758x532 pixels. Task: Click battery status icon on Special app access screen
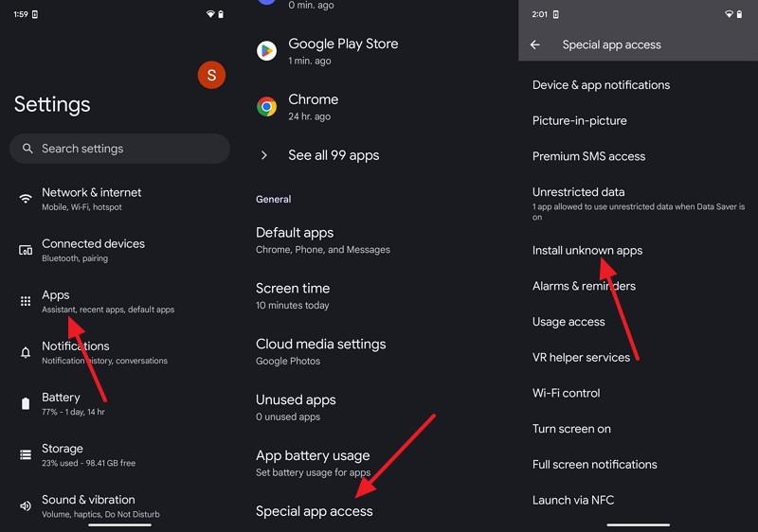(740, 14)
